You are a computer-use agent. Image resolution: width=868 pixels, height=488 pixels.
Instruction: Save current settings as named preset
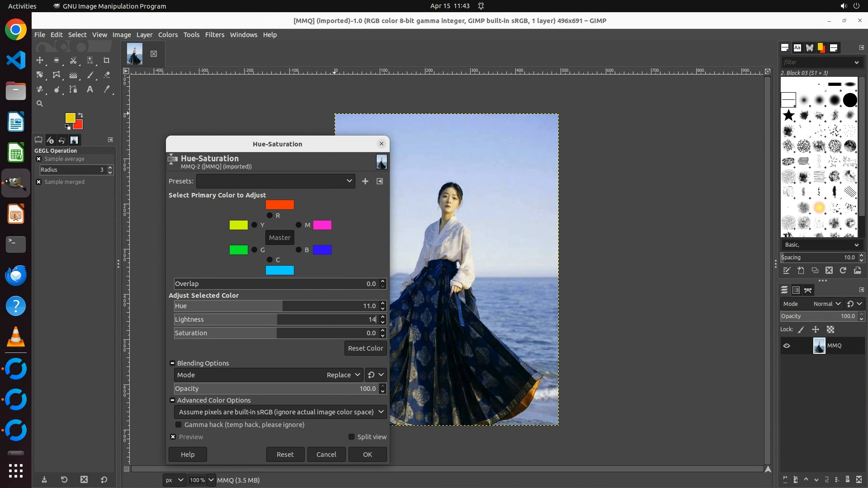365,181
